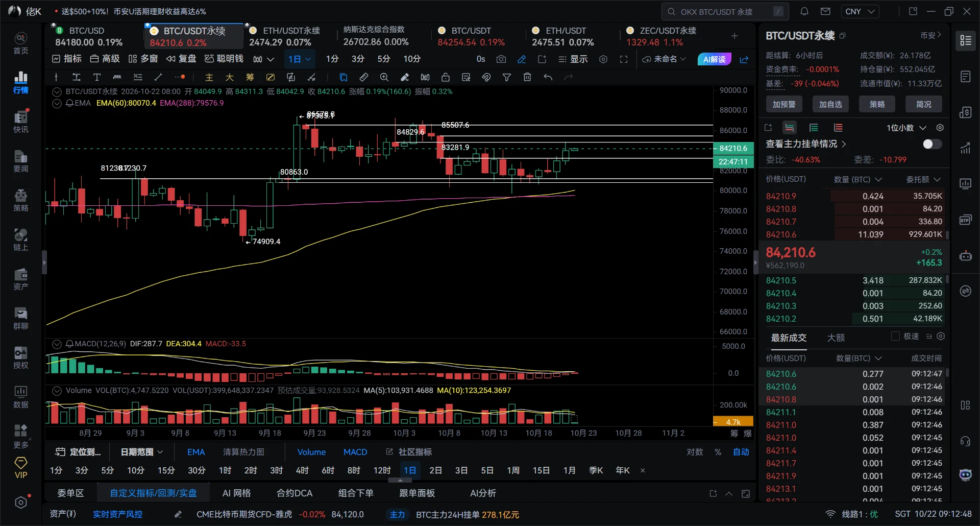Open the AI 网格 bottom tab
The width and height of the screenshot is (980, 526).
click(x=236, y=493)
